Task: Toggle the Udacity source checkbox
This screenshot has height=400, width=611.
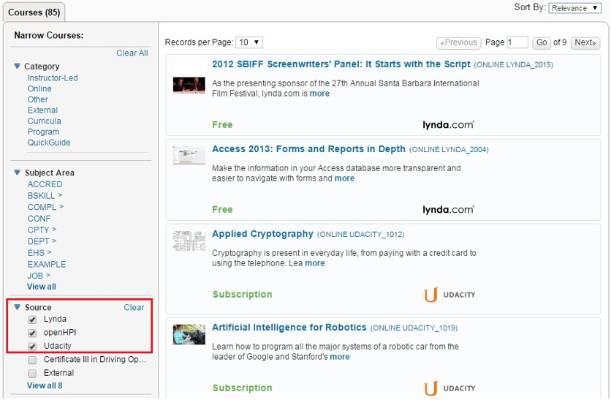Action: pos(34,346)
